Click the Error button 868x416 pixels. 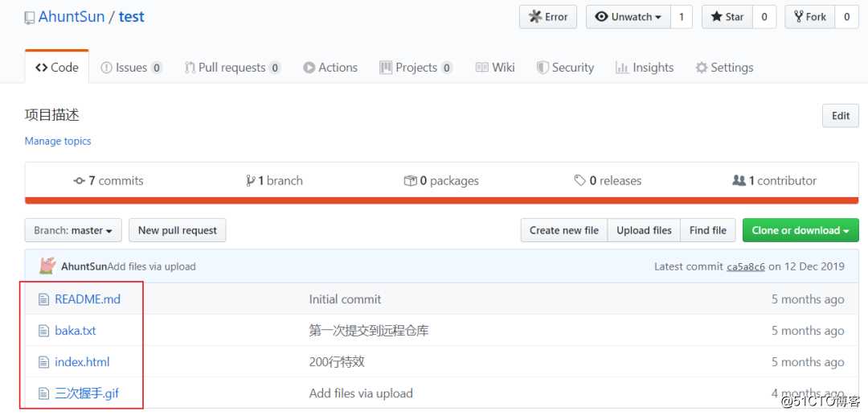coord(548,17)
